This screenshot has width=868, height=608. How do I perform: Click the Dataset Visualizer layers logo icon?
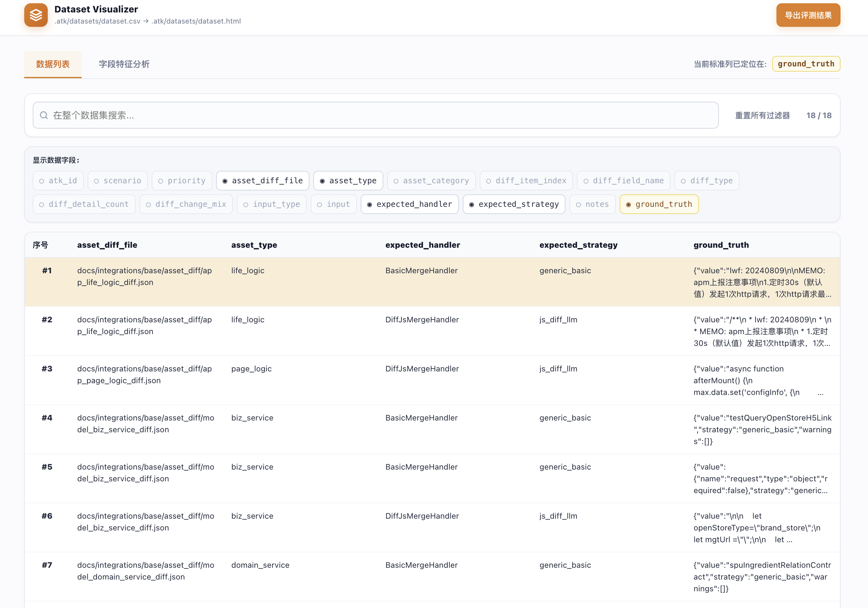[36, 15]
